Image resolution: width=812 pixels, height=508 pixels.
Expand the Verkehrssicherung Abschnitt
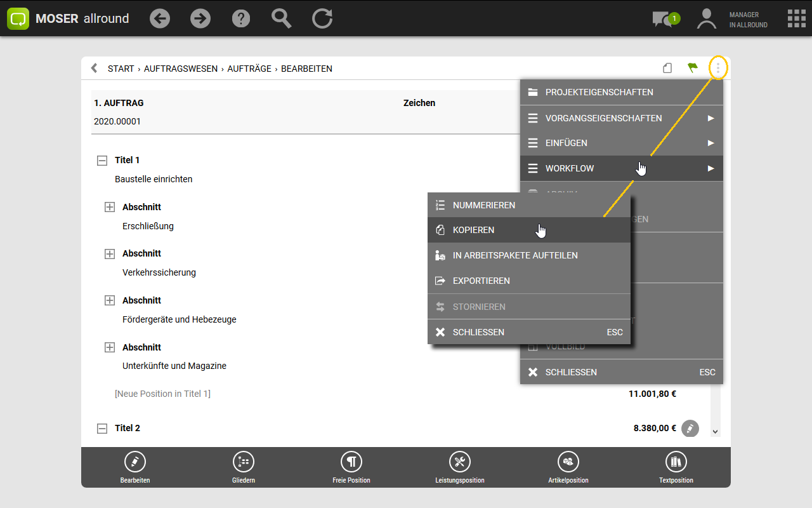click(110, 254)
